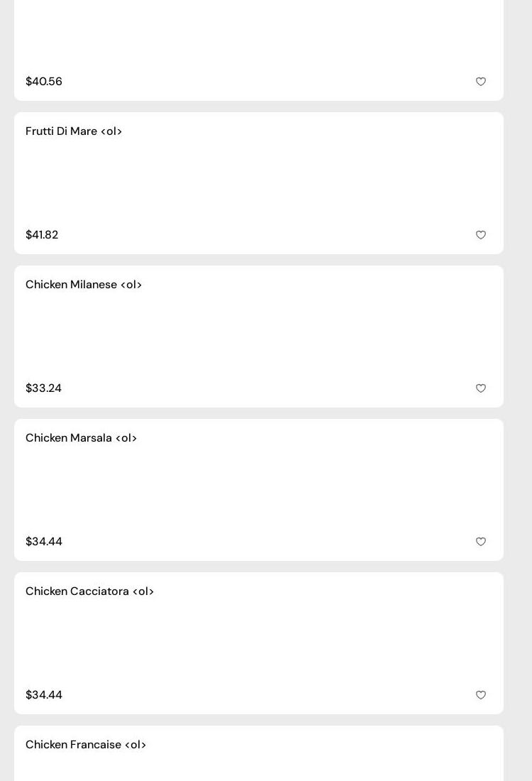Tap the heart beside the $40.56 price

(x=481, y=82)
